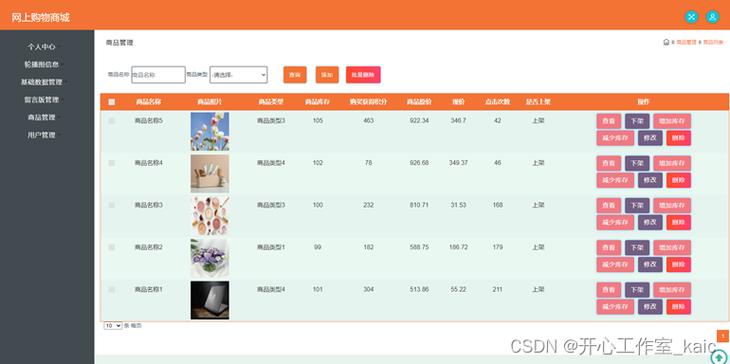Click the orange 查询 search button

click(295, 75)
